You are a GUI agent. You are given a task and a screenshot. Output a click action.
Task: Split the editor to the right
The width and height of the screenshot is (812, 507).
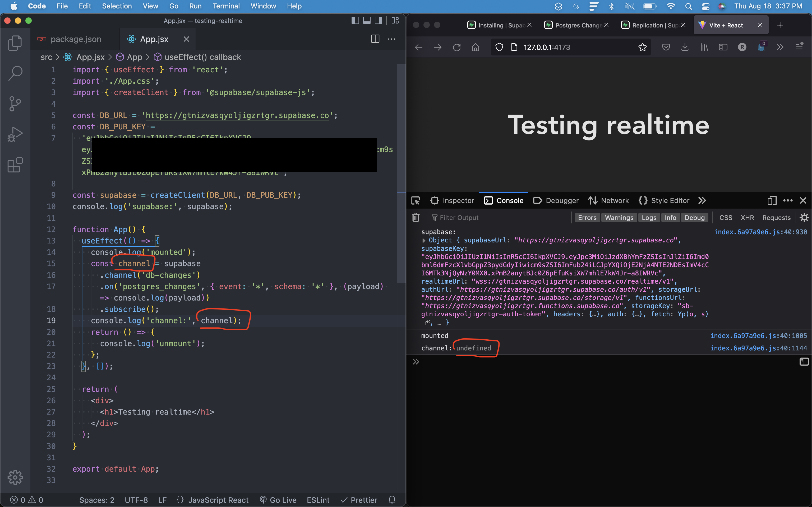coord(375,39)
